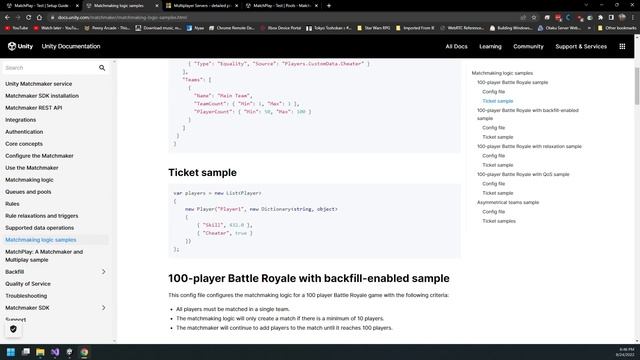Launch File Explorer from the taskbar
640x360 pixels.
tap(40, 352)
